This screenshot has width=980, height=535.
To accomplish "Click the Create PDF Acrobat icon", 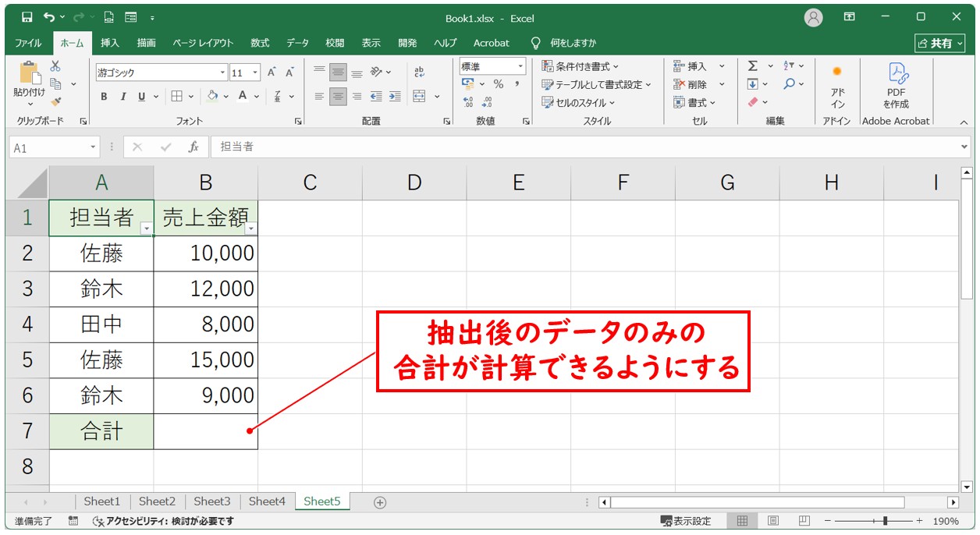I will (x=896, y=86).
